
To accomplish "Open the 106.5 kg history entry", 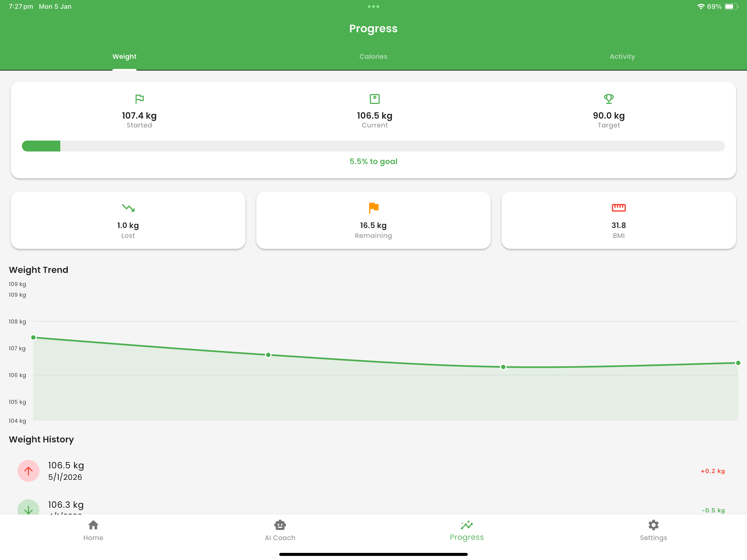I will (x=373, y=471).
